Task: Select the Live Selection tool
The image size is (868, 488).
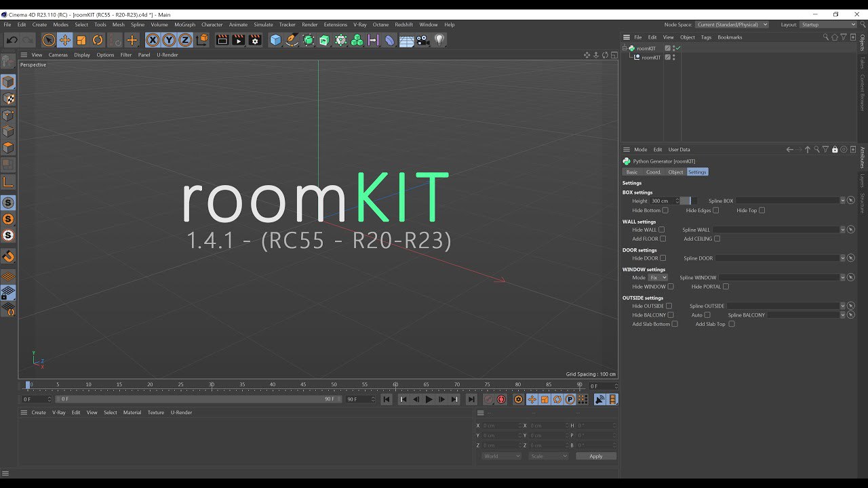Action: click(49, 40)
